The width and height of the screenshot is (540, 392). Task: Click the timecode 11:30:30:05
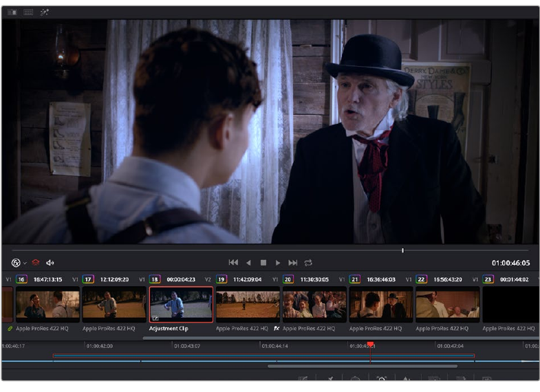click(x=314, y=279)
